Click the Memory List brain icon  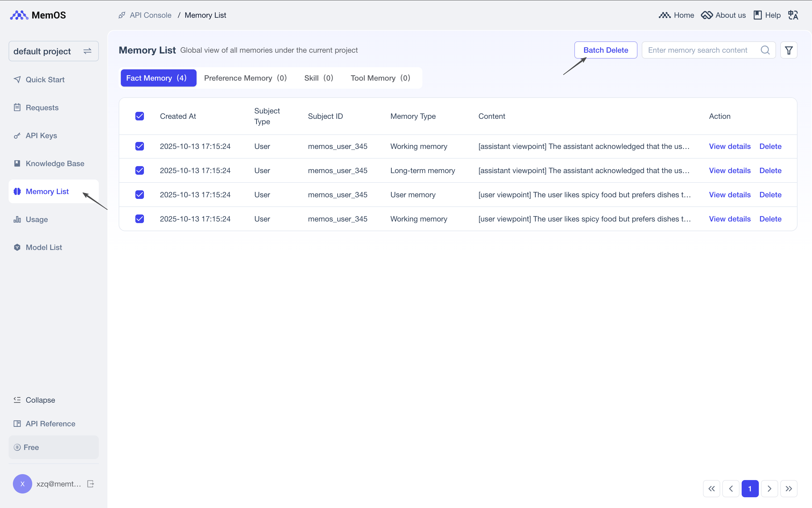click(x=17, y=191)
